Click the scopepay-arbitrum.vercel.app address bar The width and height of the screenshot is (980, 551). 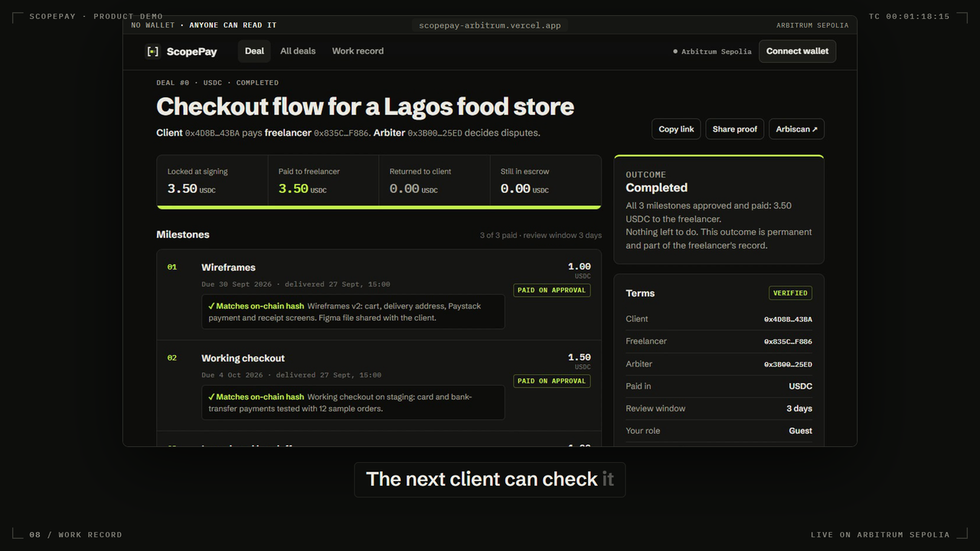[x=490, y=25]
